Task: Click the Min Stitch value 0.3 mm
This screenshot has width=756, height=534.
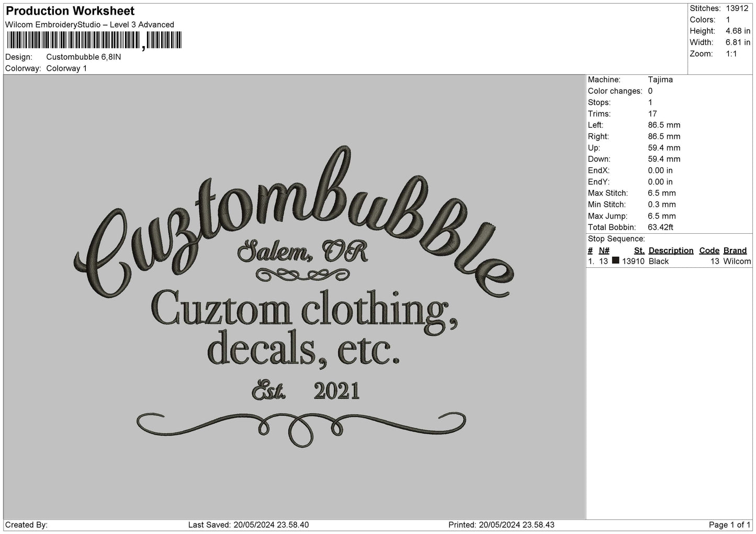Action: click(x=662, y=204)
